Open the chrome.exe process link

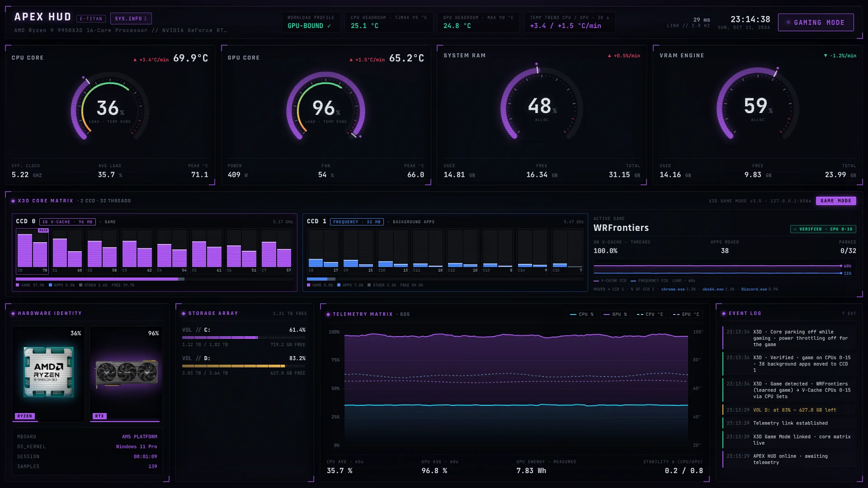pyautogui.click(x=673, y=290)
